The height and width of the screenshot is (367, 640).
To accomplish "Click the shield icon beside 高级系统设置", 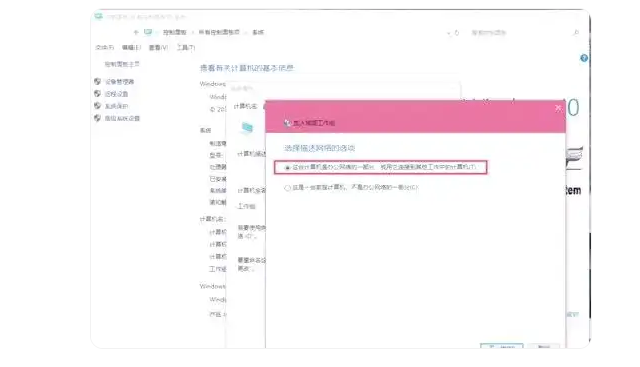I will point(98,118).
